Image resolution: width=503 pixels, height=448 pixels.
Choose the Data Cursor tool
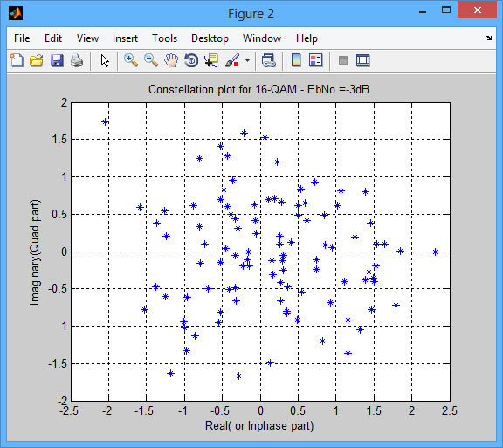(211, 60)
